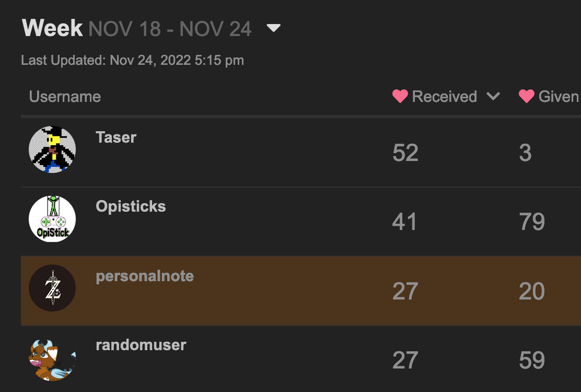Viewport: 581px width, 392px height.
Task: Click Taser's received count of 52
Action: (405, 153)
